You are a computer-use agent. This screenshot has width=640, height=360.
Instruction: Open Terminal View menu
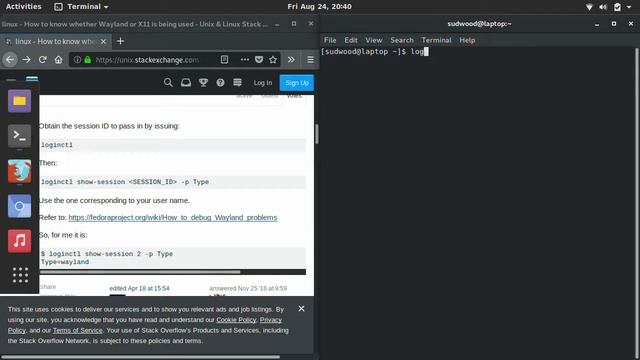[x=373, y=40]
